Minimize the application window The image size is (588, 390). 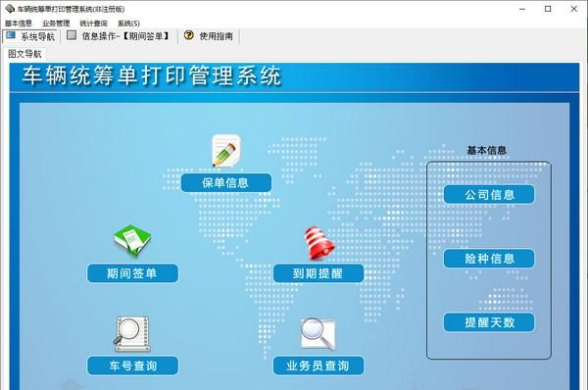pos(522,9)
